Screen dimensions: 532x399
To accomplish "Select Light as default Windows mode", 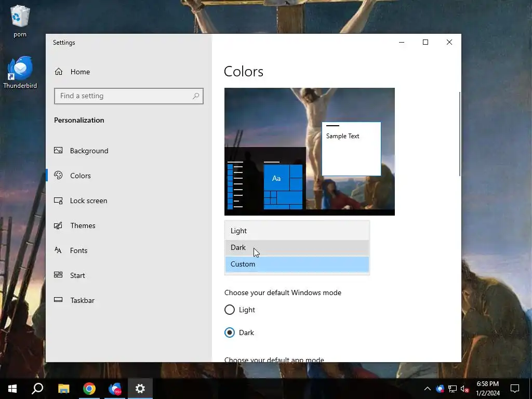I will coord(240,310).
